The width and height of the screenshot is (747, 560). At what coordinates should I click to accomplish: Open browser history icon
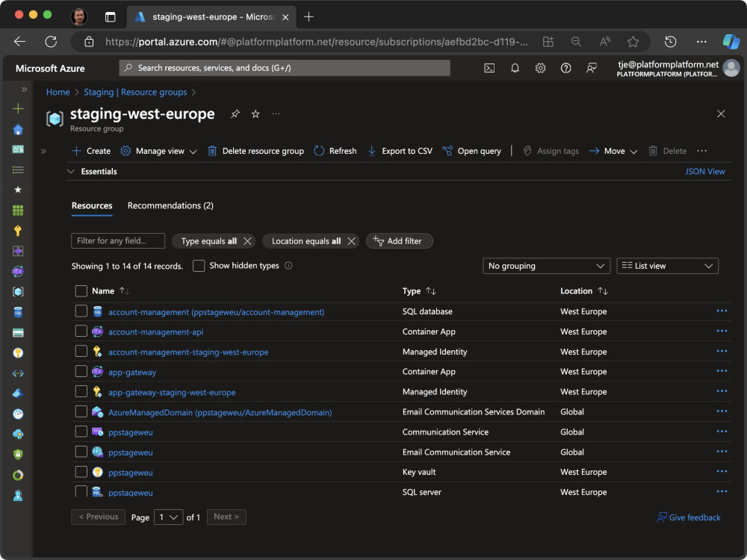(670, 42)
